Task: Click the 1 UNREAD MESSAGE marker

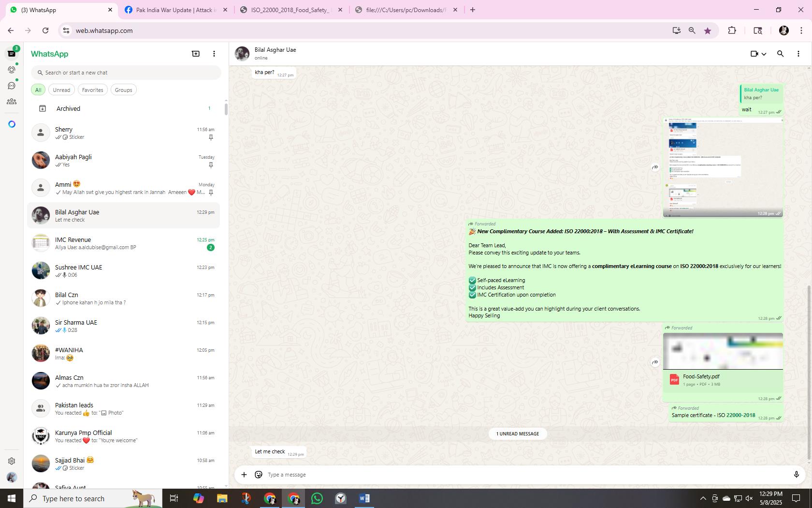Action: tap(518, 434)
